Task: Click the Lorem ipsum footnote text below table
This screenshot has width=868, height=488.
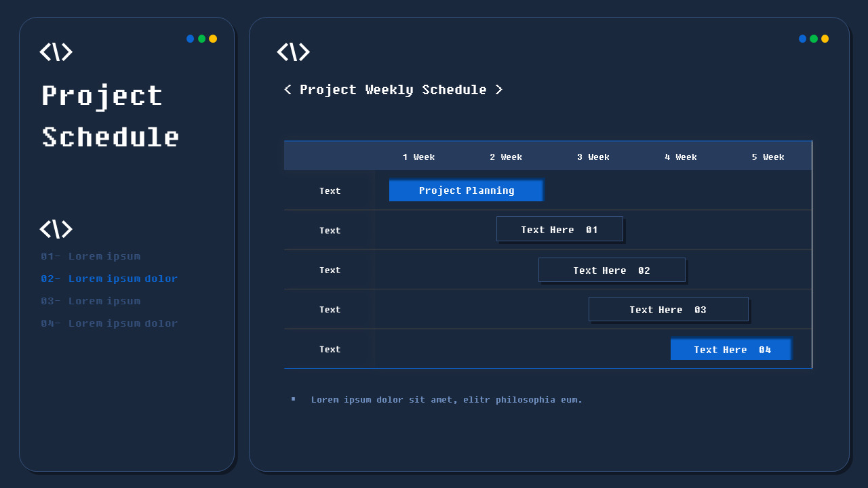Action: [x=446, y=400]
